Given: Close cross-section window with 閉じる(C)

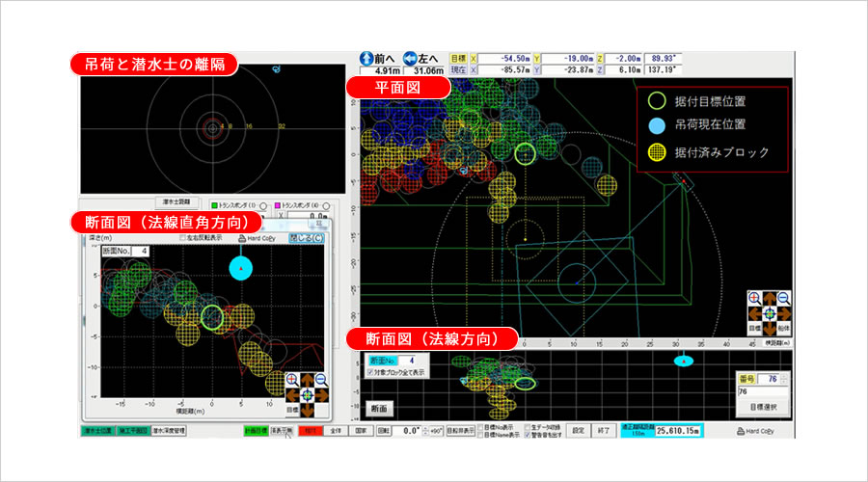Looking at the screenshot, I should (x=306, y=238).
